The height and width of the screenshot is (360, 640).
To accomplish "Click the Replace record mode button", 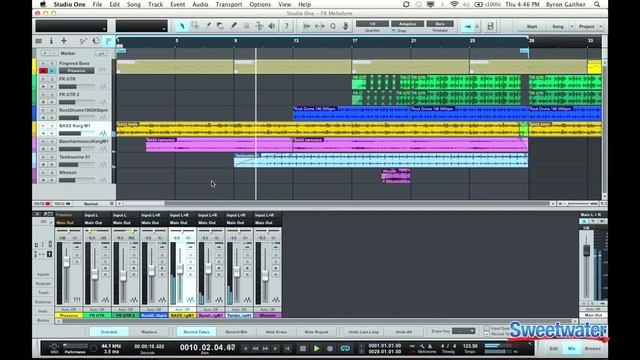I will (149, 332).
